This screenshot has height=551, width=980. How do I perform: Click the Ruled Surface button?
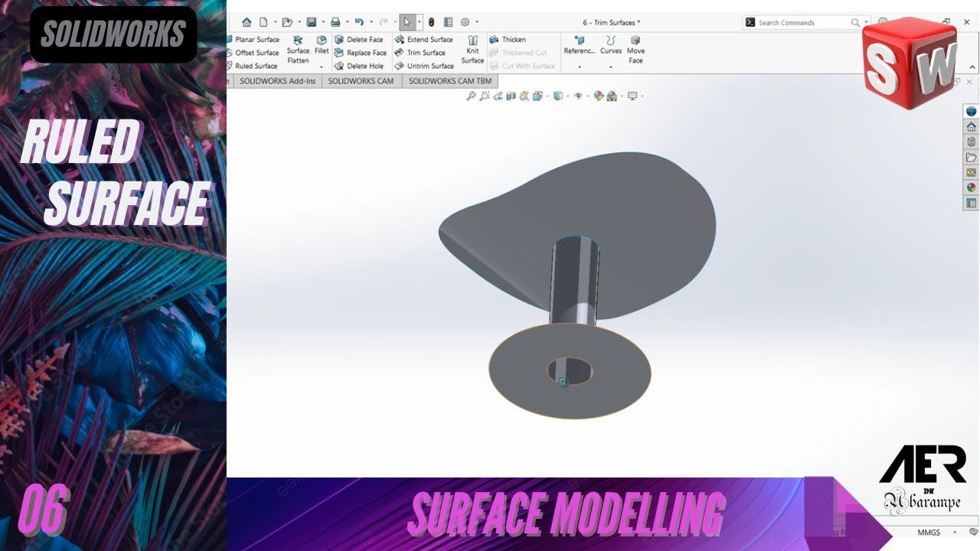click(253, 66)
